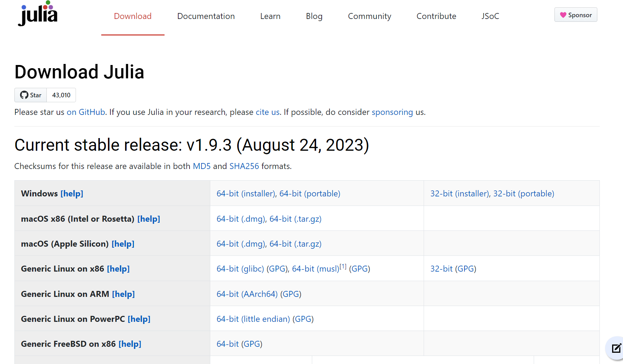This screenshot has height=364, width=623.
Task: Open GPG link after 64-bit (musl)
Action: 360,269
